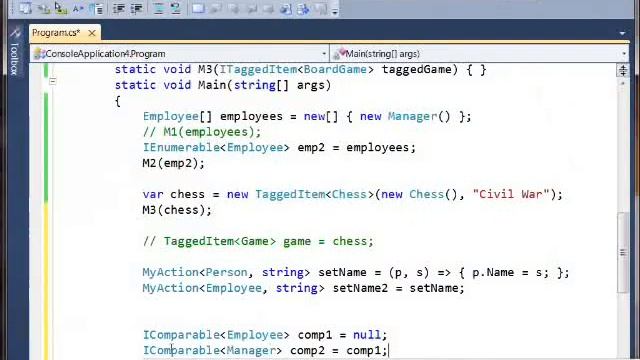Click the scrollbar up arrow
The height and width of the screenshot is (360, 640).
[x=623, y=83]
